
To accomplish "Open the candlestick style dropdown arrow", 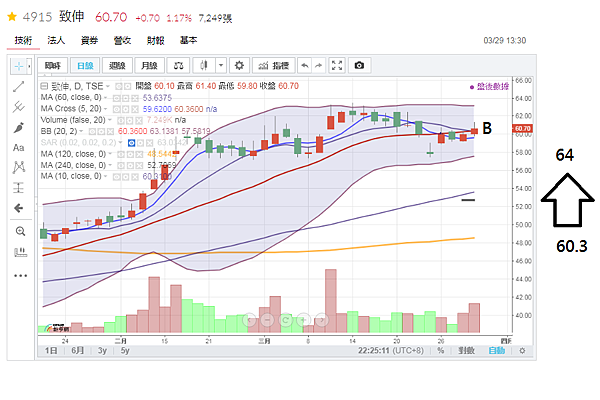I will click(x=220, y=65).
